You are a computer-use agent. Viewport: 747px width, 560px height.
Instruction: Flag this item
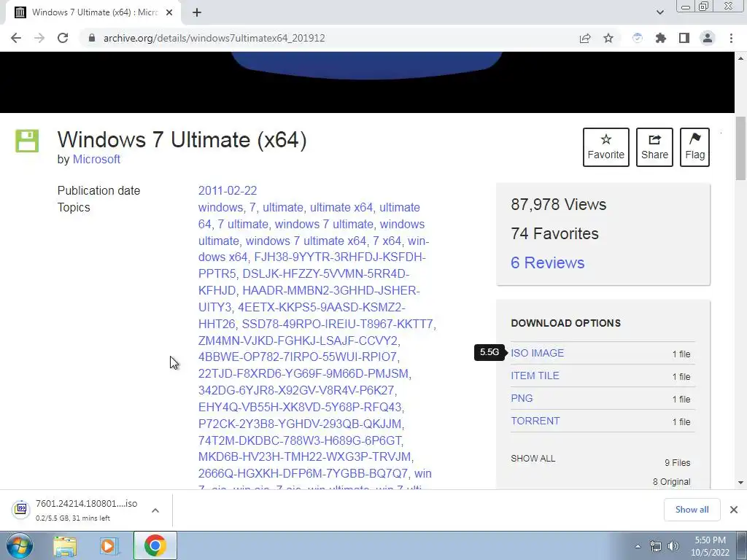[694, 147]
